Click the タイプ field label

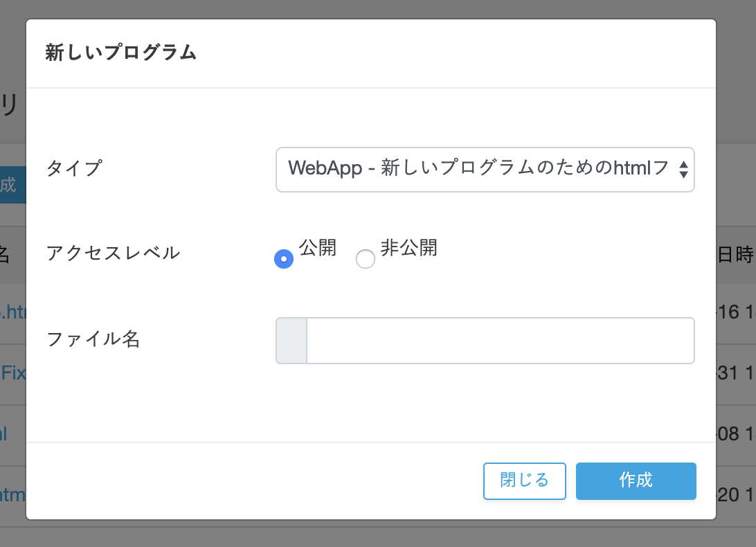(x=74, y=168)
